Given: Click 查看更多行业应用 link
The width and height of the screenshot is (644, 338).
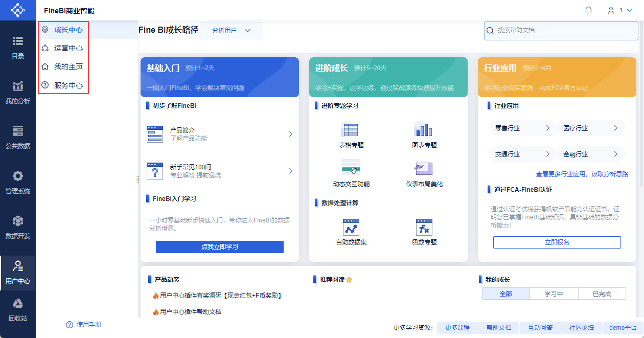Looking at the screenshot, I should [582, 174].
